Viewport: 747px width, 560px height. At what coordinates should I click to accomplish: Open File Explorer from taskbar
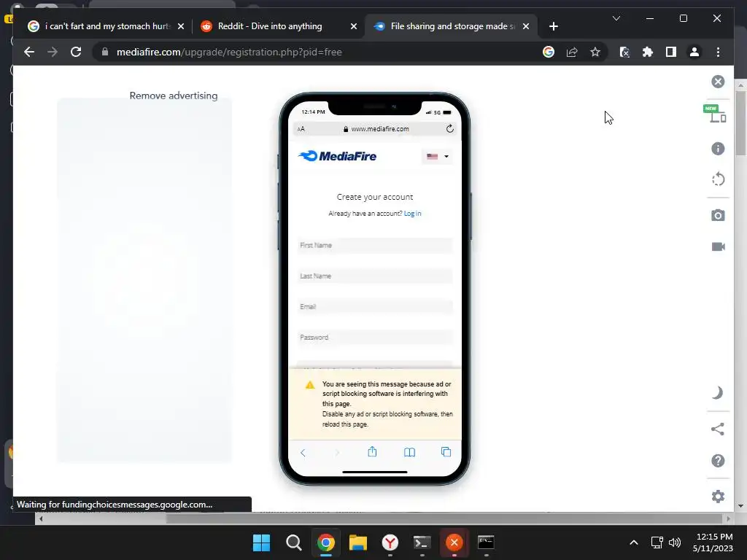(x=357, y=542)
